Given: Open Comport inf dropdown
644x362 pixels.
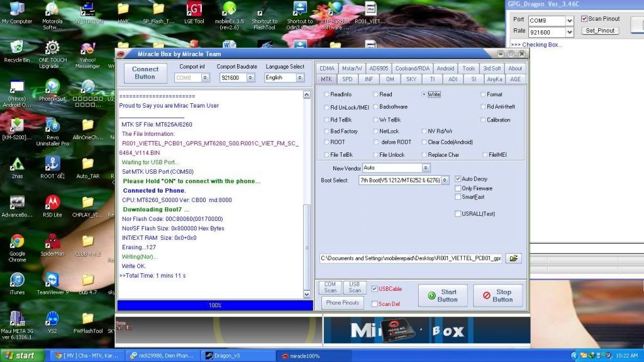Looking at the screenshot, I should click(x=205, y=77).
